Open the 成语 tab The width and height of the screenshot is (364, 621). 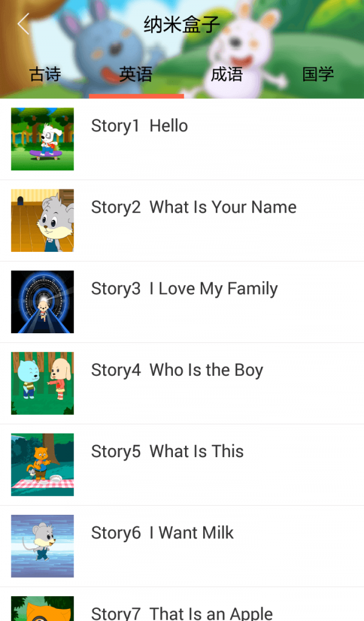pyautogui.click(x=227, y=75)
